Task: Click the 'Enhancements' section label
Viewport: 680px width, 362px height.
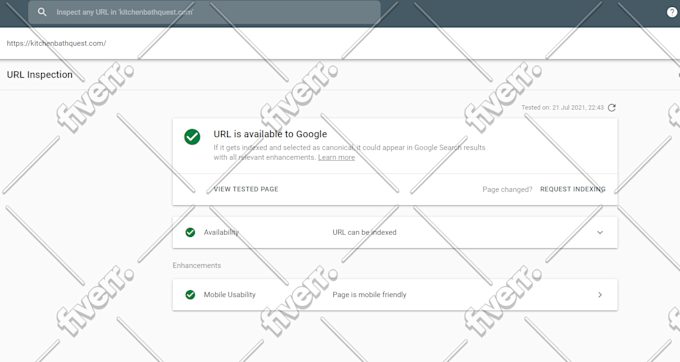Action: (196, 265)
